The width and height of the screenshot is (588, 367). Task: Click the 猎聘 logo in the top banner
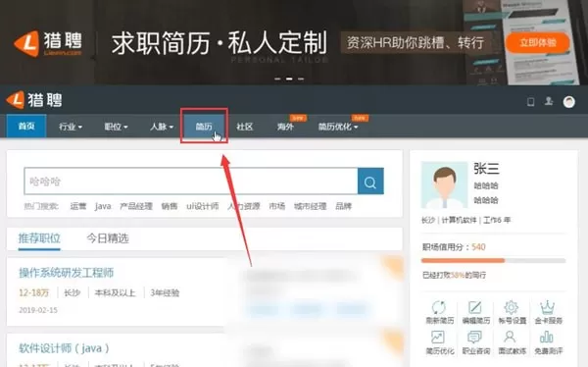[x=48, y=43]
